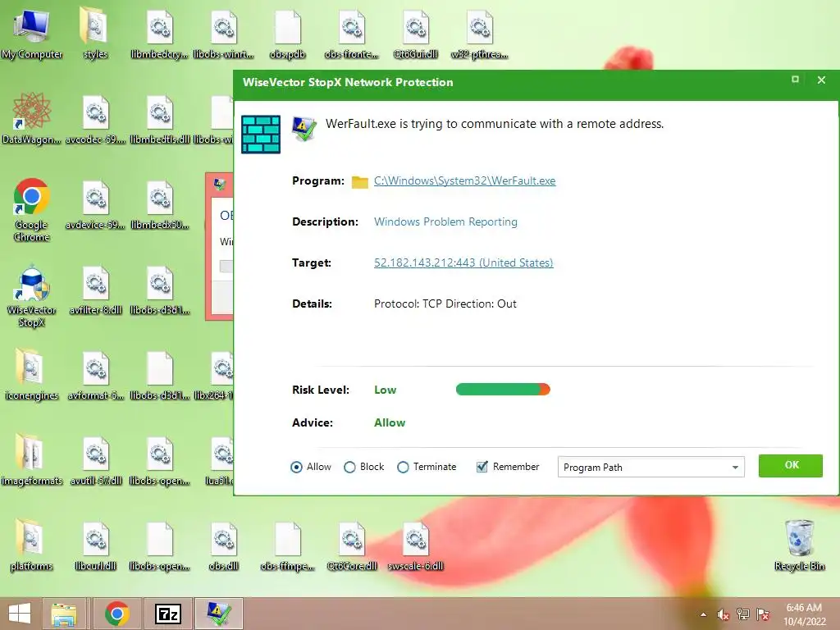Click the network status tray icon
This screenshot has width=840, height=630.
[743, 614]
